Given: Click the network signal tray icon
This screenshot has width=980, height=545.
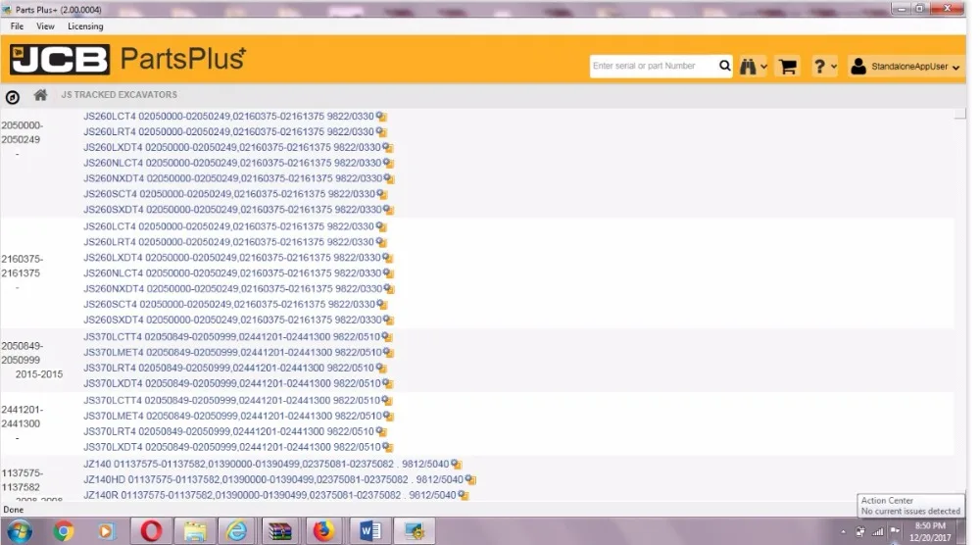Looking at the screenshot, I should [x=877, y=532].
